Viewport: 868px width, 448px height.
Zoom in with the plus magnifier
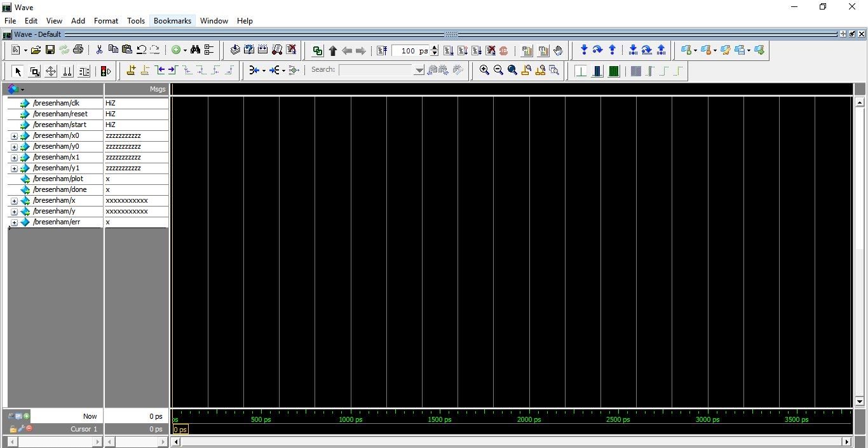(x=484, y=71)
